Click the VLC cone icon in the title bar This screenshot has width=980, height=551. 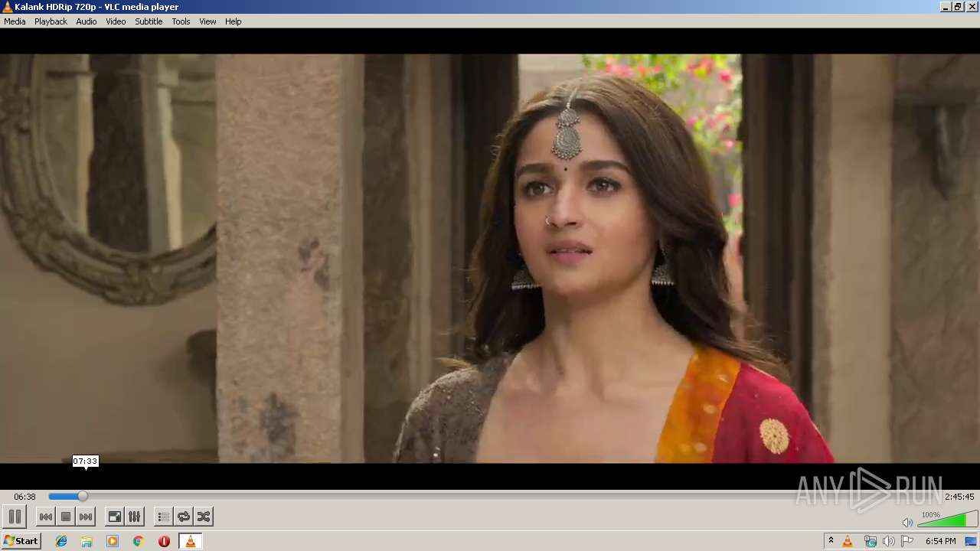pos(7,7)
